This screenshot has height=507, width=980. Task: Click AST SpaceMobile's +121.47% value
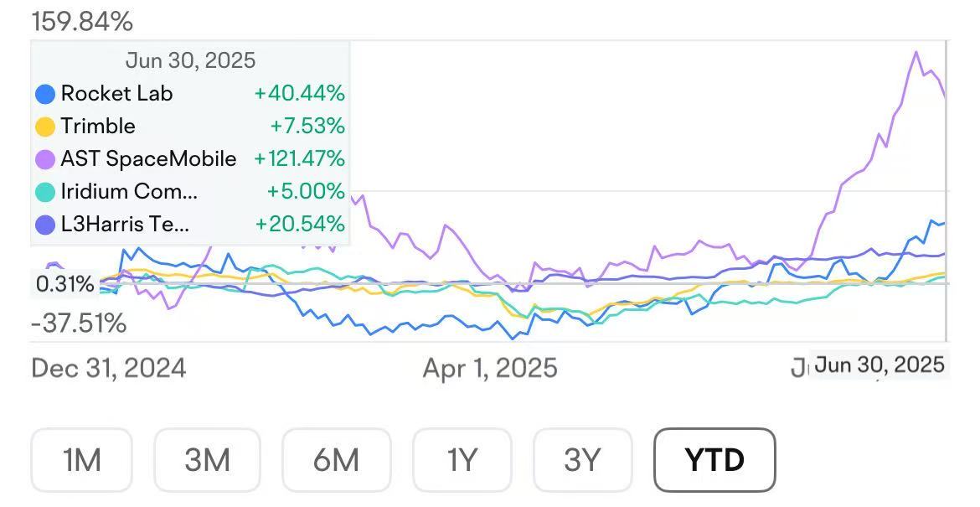pos(299,159)
